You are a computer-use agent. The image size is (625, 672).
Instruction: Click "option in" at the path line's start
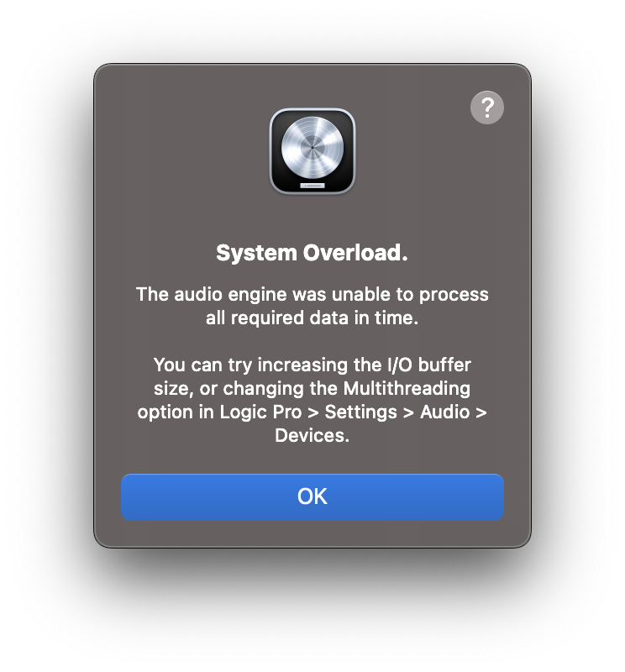(x=176, y=412)
